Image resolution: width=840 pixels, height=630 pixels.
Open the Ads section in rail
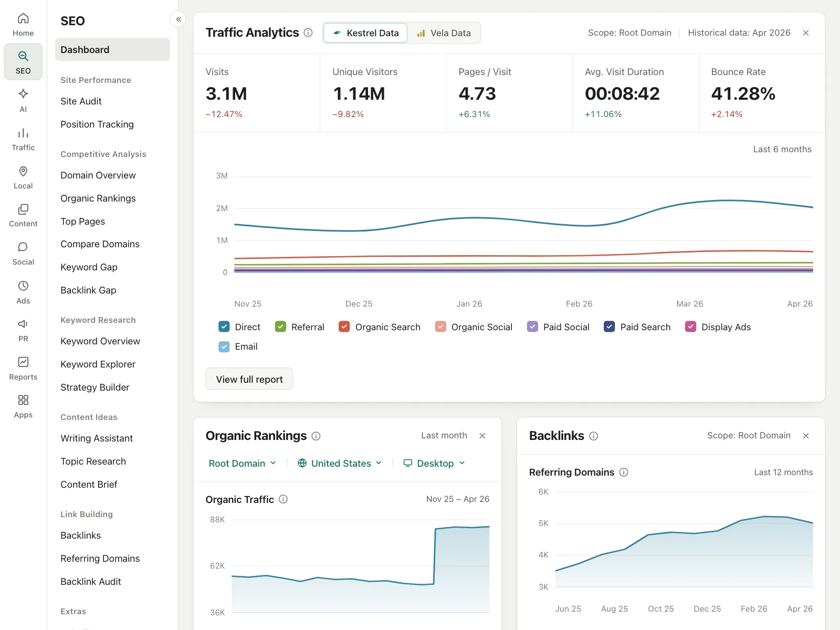tap(23, 292)
